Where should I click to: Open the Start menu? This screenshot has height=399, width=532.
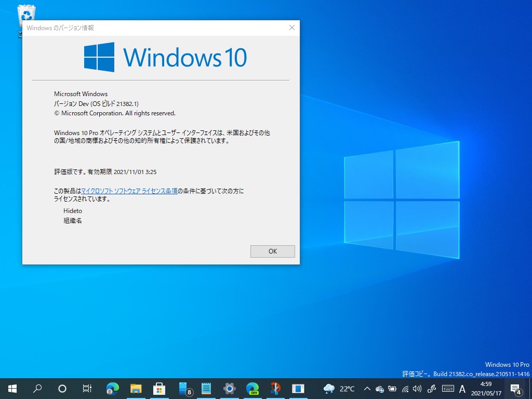(11, 388)
